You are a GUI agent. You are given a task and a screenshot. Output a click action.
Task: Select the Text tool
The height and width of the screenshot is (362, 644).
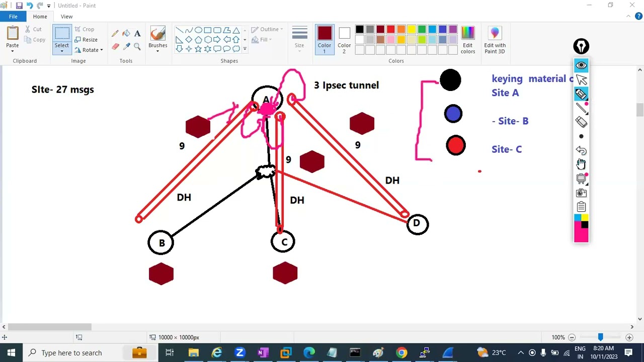(137, 34)
